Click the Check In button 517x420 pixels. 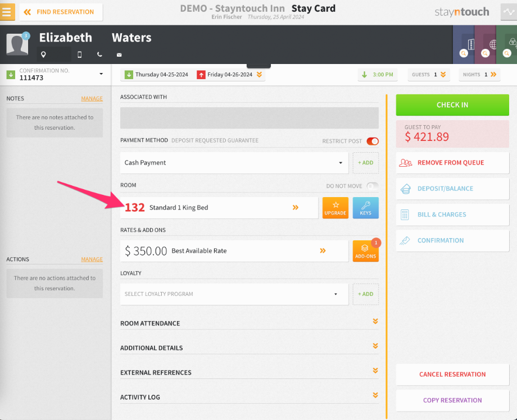point(452,105)
